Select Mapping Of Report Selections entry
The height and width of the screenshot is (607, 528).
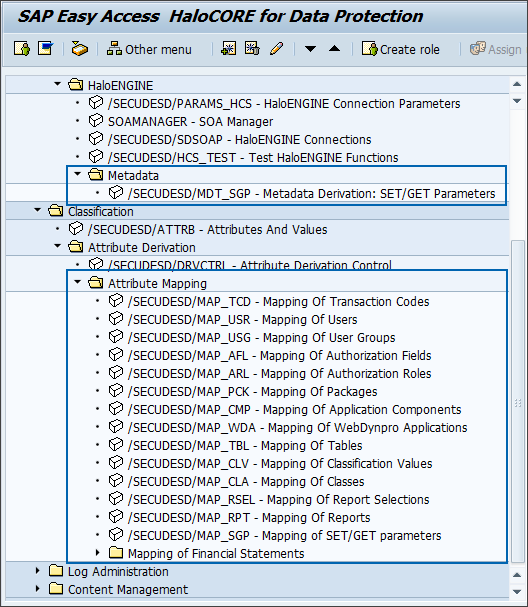(279, 500)
